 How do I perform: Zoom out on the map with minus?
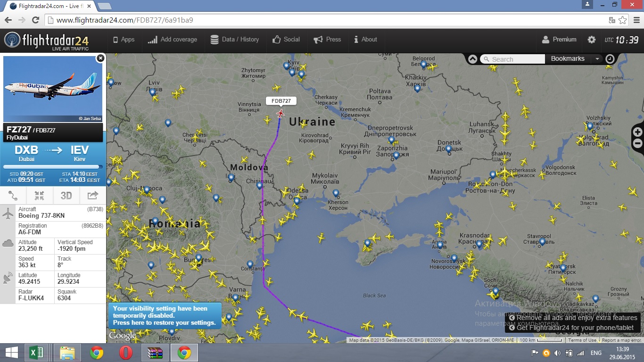(x=637, y=143)
